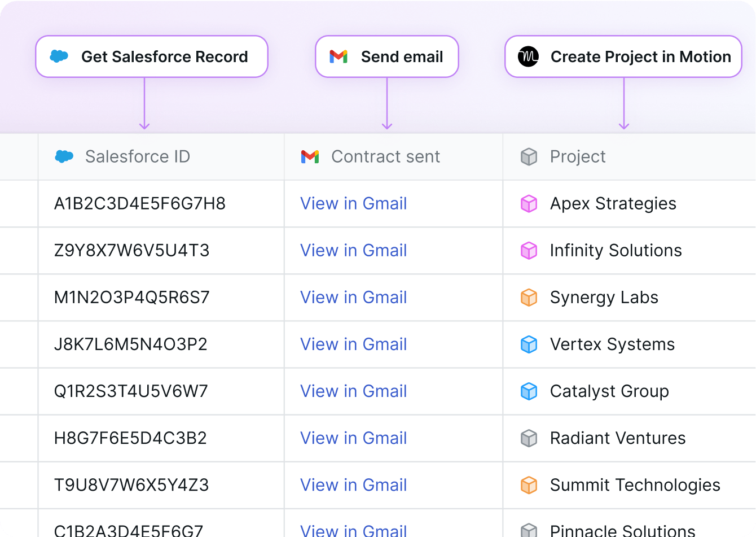Open View in Gmail for Infinity Solutions row
Image resolution: width=756 pixels, height=537 pixels.
click(x=354, y=250)
